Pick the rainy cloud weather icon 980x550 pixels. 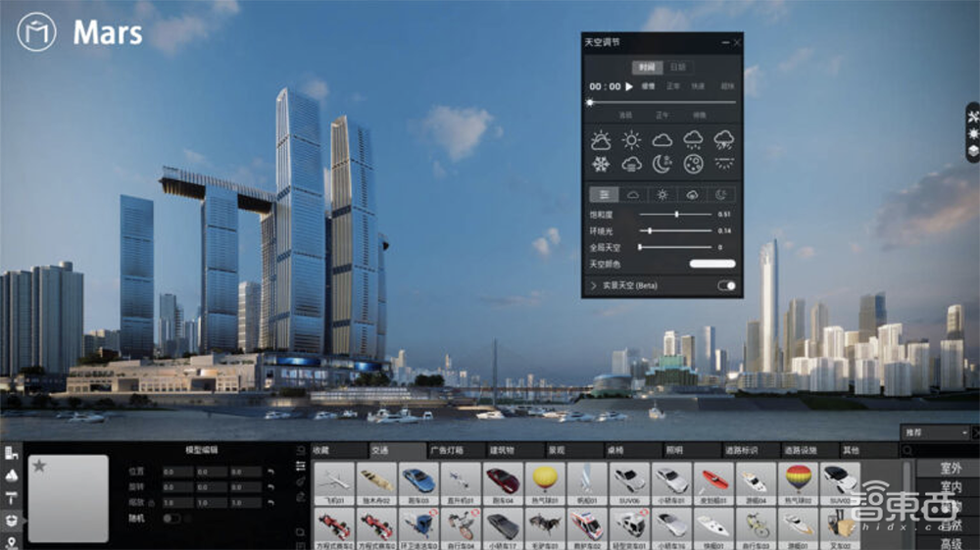click(693, 140)
